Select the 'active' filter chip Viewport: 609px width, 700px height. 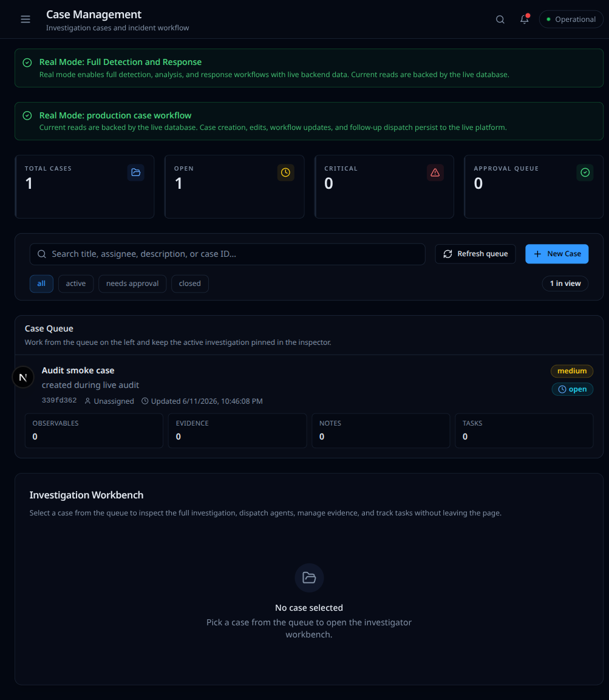(76, 284)
